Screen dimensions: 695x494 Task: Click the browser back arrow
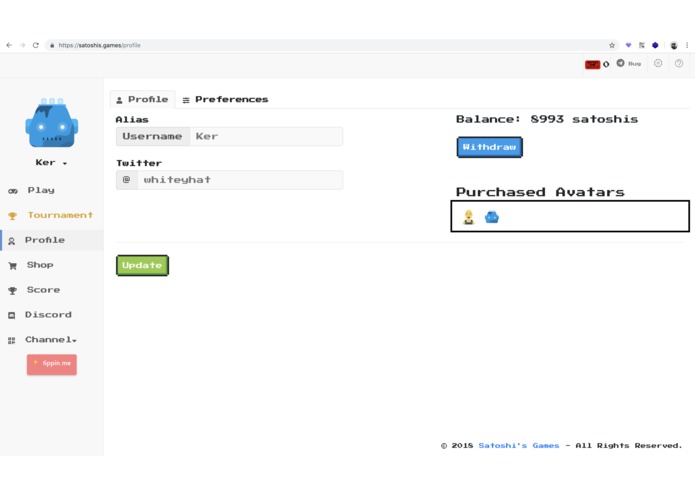coord(9,45)
